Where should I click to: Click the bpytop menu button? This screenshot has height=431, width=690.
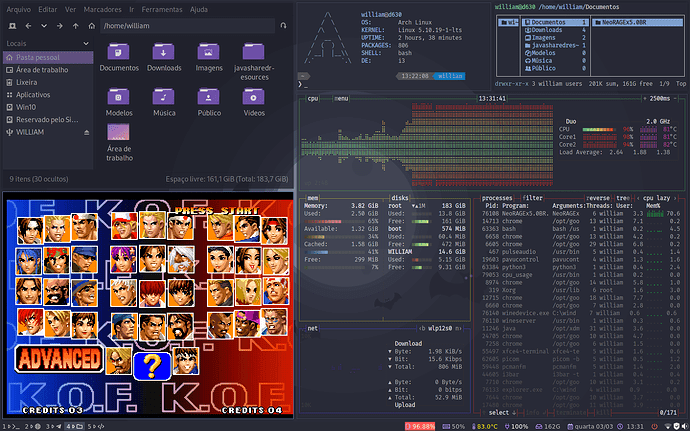click(341, 99)
